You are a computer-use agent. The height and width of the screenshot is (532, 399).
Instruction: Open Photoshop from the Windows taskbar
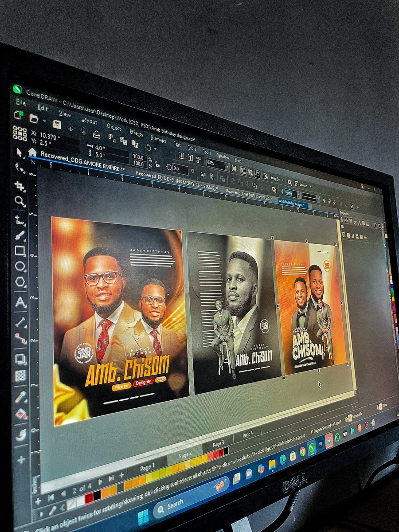(x=321, y=444)
